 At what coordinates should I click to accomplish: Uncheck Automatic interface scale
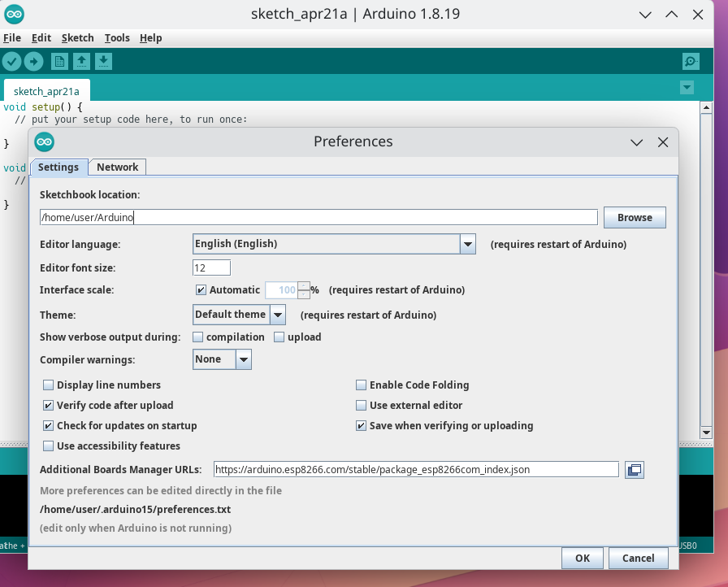pos(201,290)
